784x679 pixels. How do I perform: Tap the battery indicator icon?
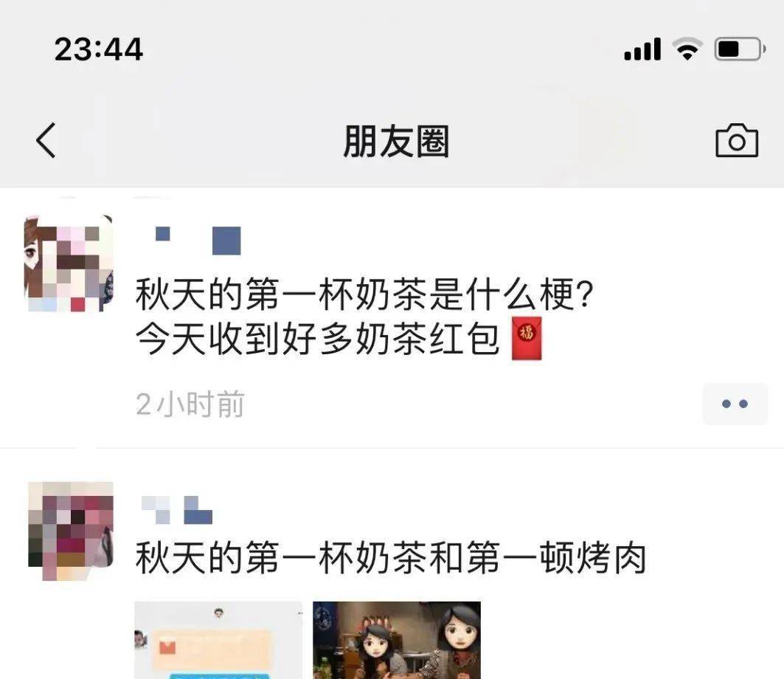click(x=740, y=49)
